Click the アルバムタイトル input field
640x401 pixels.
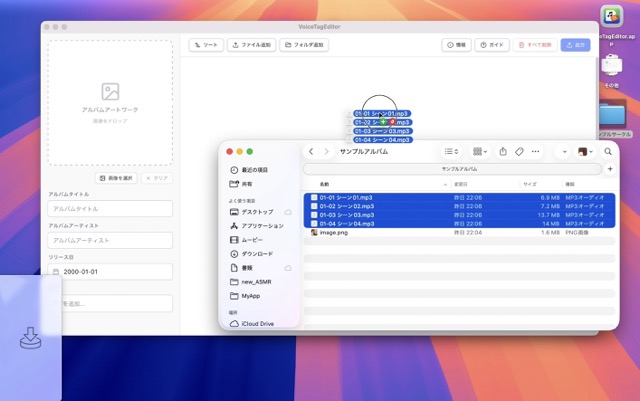110,209
